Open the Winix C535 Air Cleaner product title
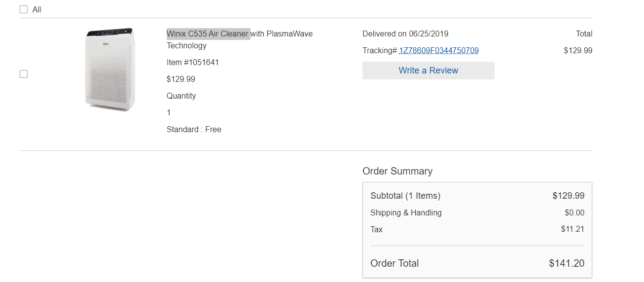The width and height of the screenshot is (644, 282). (x=239, y=34)
